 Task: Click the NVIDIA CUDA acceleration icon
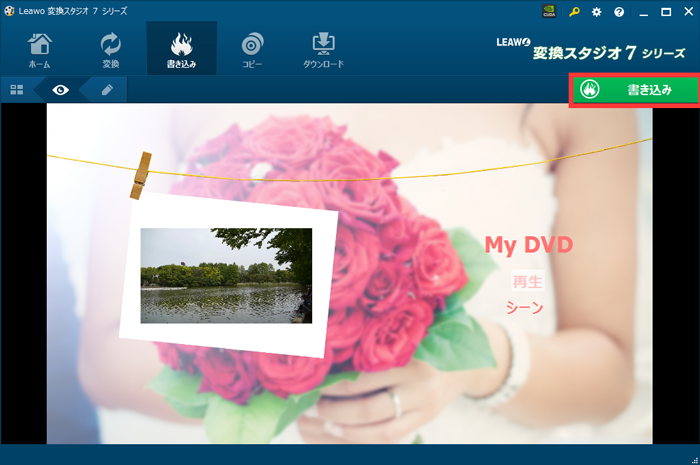[549, 12]
